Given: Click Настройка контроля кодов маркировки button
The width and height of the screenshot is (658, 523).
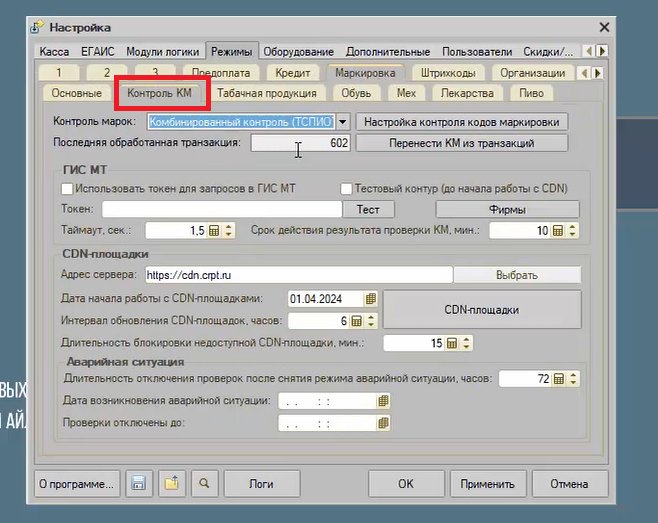Looking at the screenshot, I should (462, 122).
